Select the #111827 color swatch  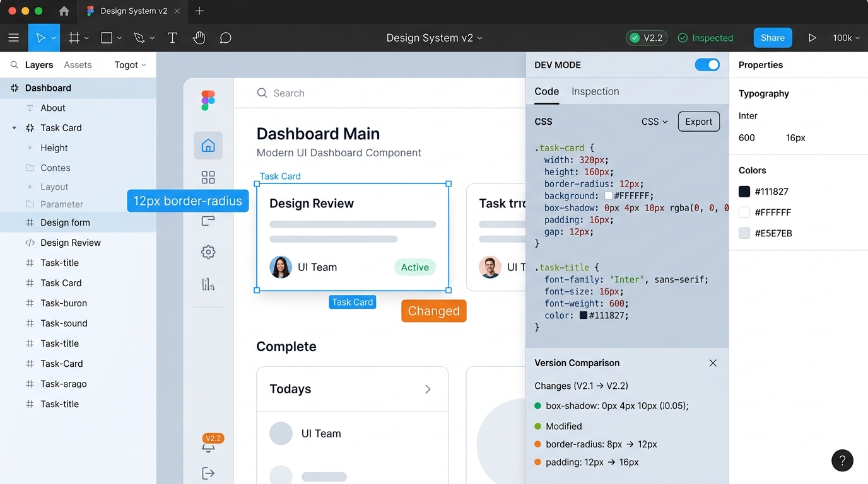pyautogui.click(x=745, y=191)
